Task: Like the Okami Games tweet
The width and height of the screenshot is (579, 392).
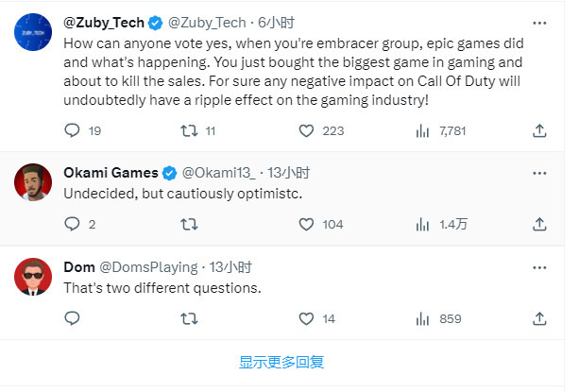Action: 305,225
